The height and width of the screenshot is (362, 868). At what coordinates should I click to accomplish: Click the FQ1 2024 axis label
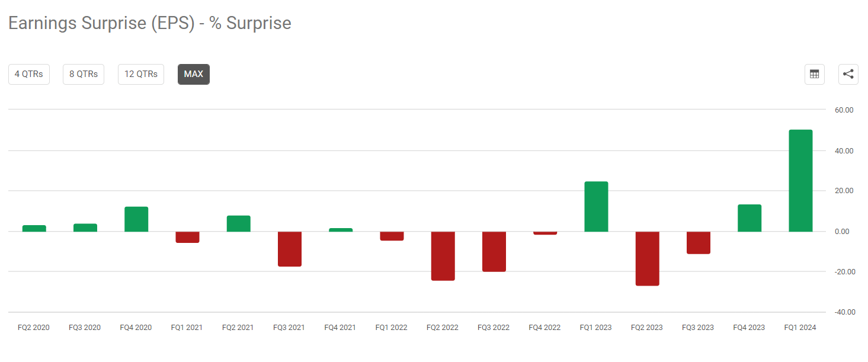[800, 326]
